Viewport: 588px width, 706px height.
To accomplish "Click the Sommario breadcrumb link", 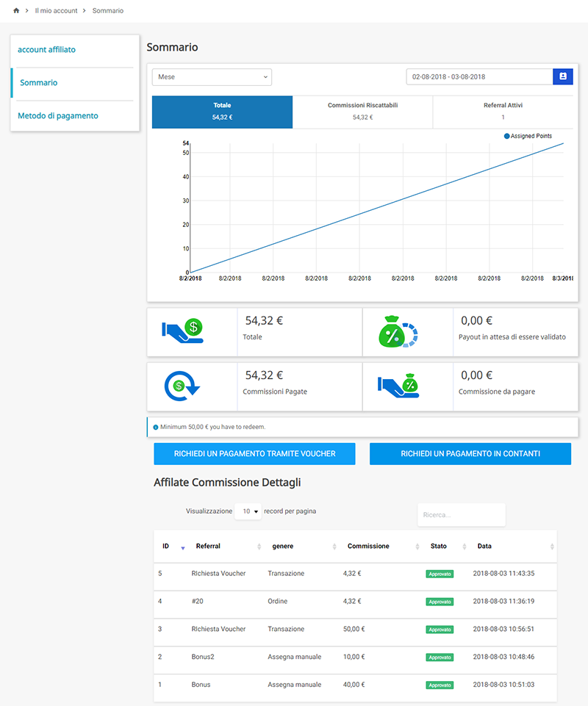I will (108, 10).
